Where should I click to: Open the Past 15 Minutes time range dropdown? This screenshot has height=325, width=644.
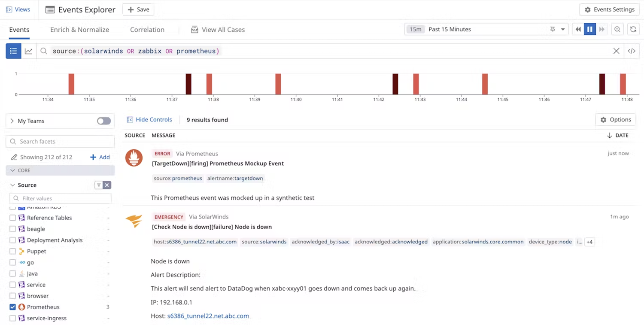coord(486,29)
